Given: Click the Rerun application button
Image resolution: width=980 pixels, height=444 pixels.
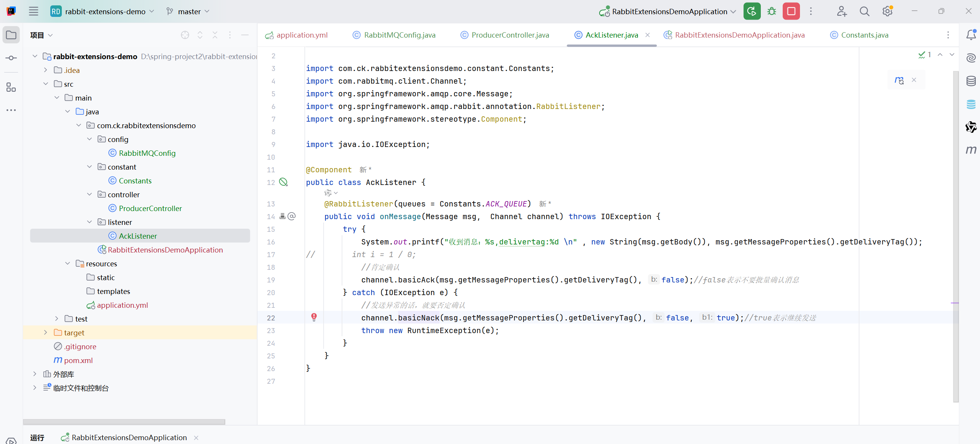Looking at the screenshot, I should click(752, 11).
